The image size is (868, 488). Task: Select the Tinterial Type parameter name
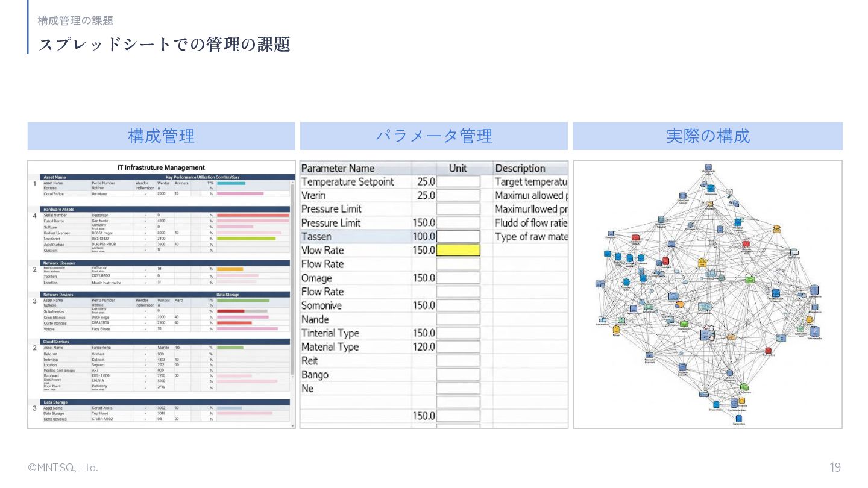[330, 333]
